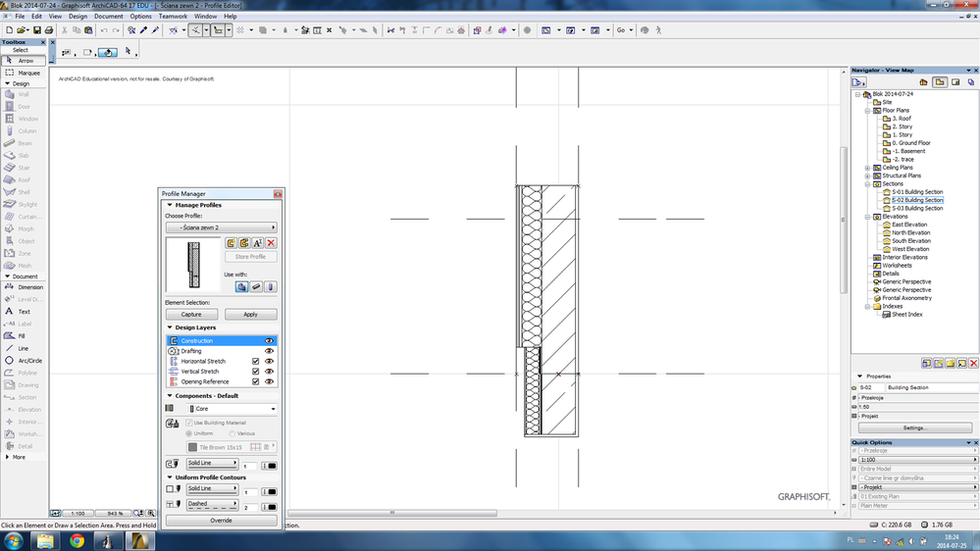The height and width of the screenshot is (551, 980).
Task: Click the View Map icon in Navigator
Action: pyautogui.click(x=940, y=82)
